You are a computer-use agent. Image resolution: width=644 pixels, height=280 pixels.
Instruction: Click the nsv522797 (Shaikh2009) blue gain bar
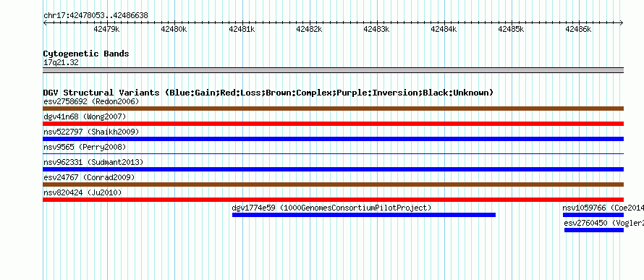point(333,139)
